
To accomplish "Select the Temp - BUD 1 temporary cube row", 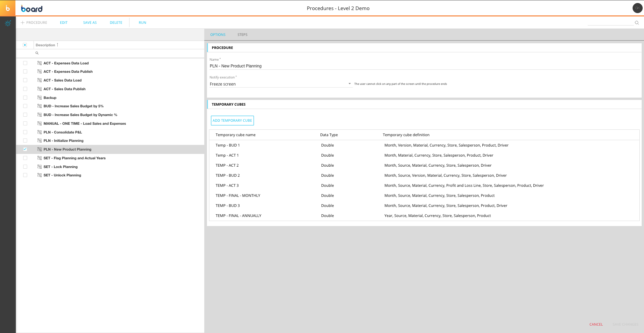I will tap(424, 145).
